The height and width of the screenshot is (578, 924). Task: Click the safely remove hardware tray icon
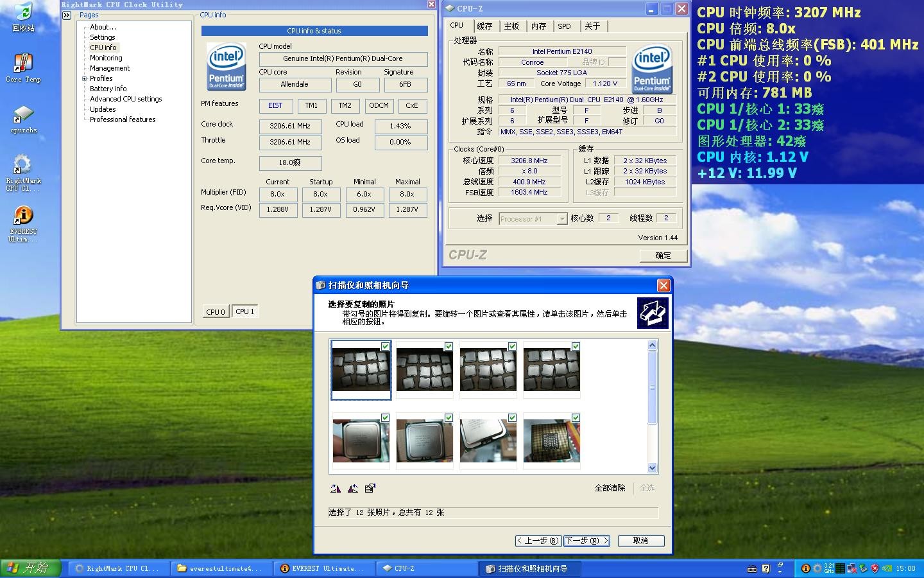863,568
